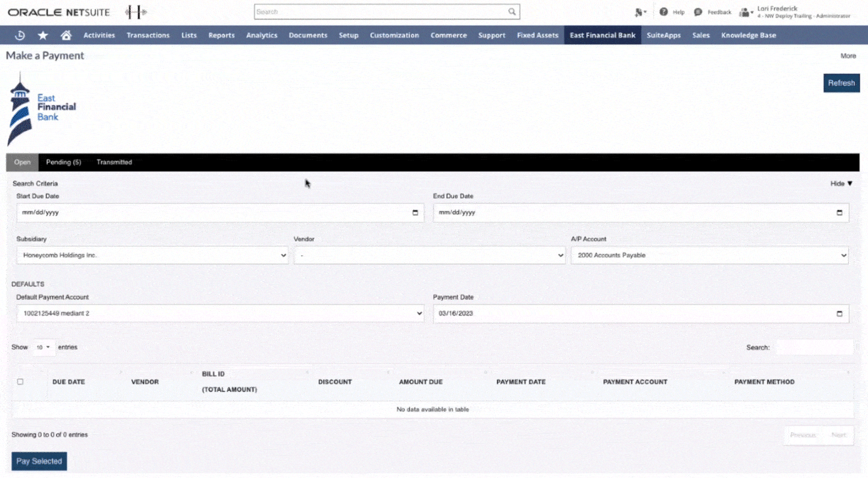
Task: Switch to the Open tab
Action: pyautogui.click(x=22, y=162)
